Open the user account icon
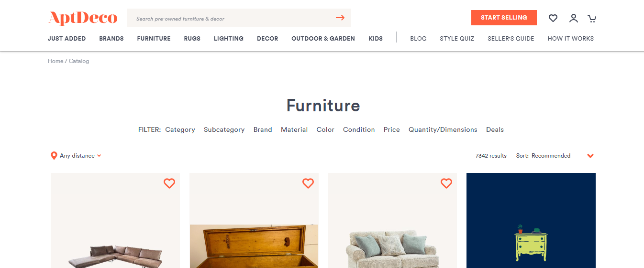644x268 pixels. click(573, 18)
